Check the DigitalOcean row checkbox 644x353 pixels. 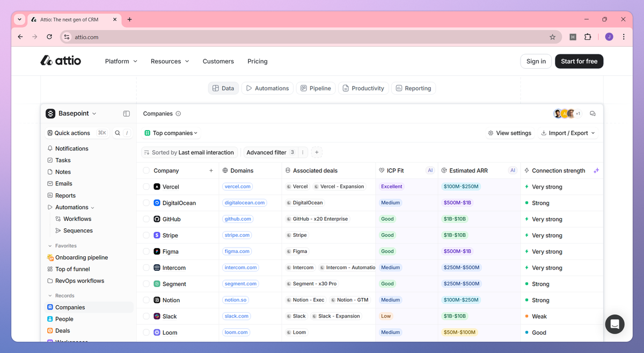146,203
